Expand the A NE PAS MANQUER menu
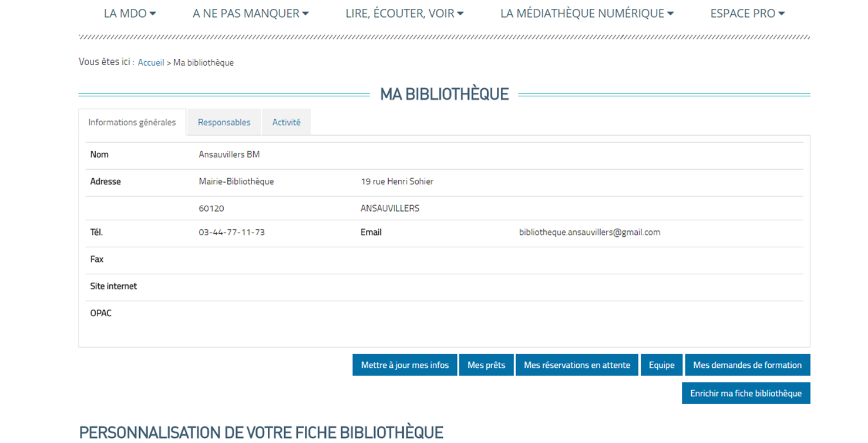This screenshot has width=868, height=443. click(251, 13)
